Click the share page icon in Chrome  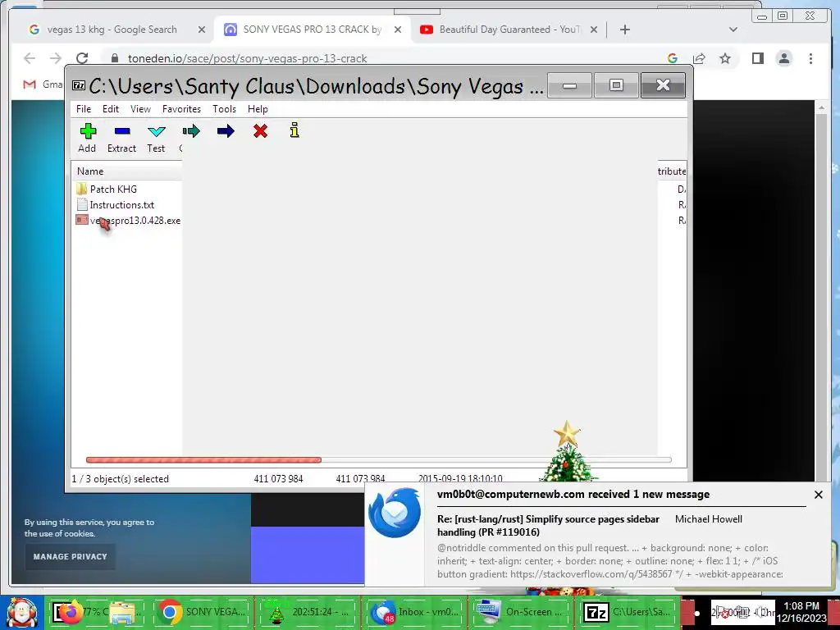699,58
